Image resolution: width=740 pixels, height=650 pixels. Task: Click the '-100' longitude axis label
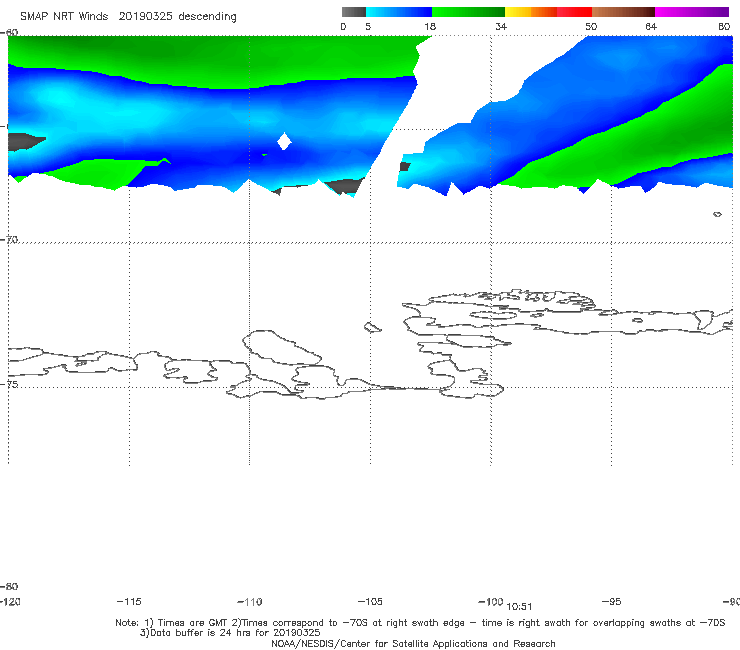491,601
